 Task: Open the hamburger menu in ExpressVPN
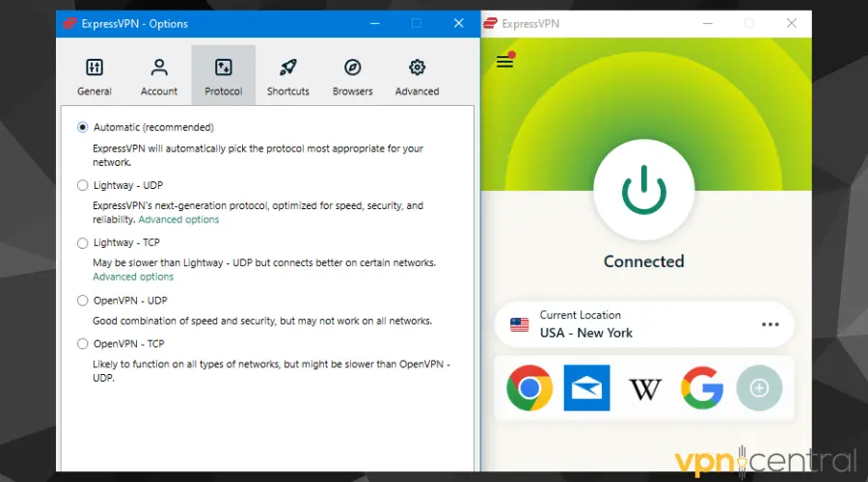click(504, 61)
